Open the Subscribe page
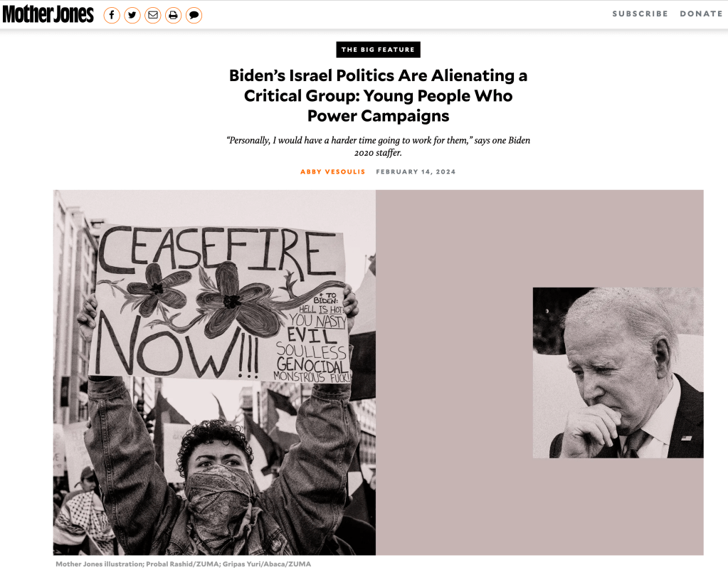This screenshot has width=728, height=570. pyautogui.click(x=640, y=14)
